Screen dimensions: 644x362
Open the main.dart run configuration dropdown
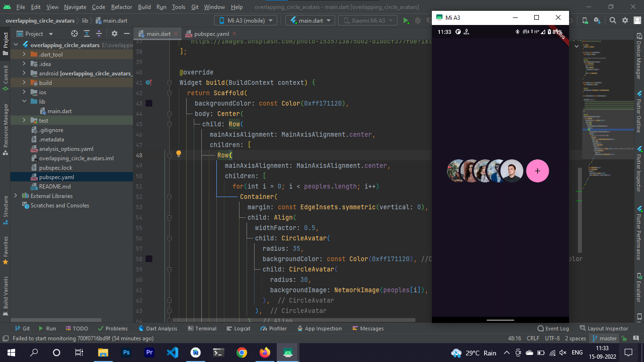coord(310,20)
